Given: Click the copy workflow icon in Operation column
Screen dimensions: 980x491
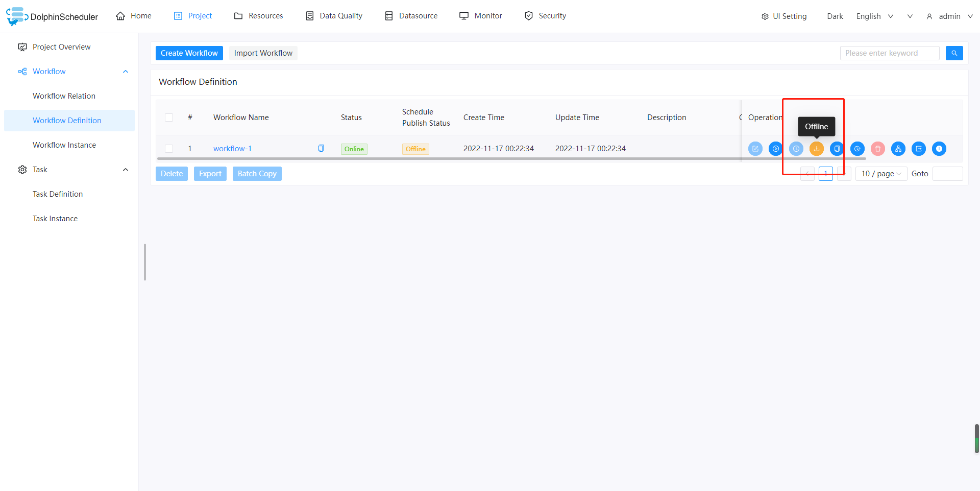Looking at the screenshot, I should (x=837, y=149).
